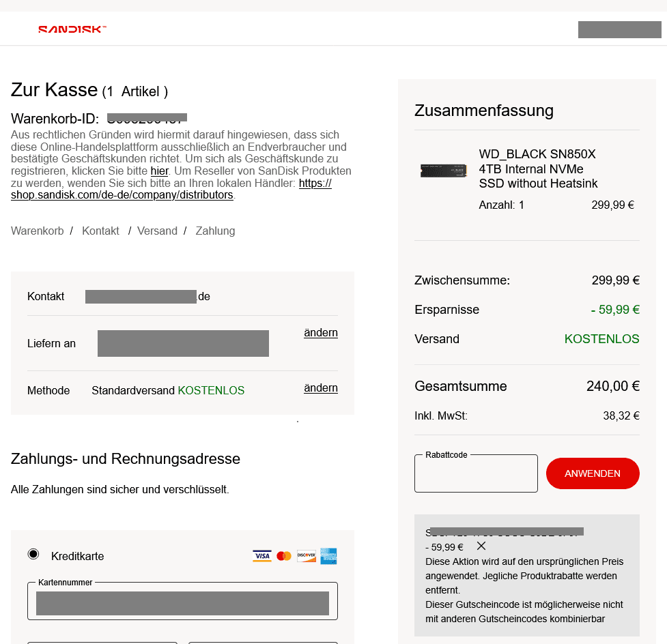Click the WD_BLACK SN850X product thumbnail
This screenshot has width=667, height=644.
point(444,171)
